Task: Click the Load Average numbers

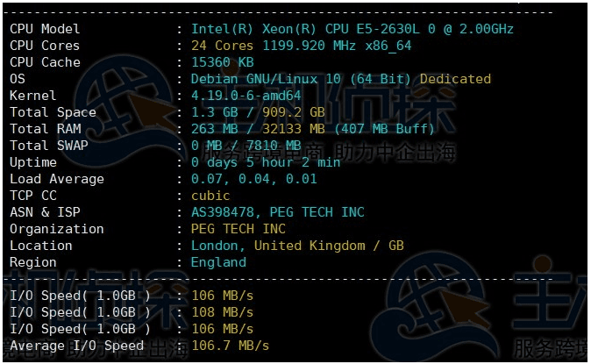Action: (x=254, y=179)
